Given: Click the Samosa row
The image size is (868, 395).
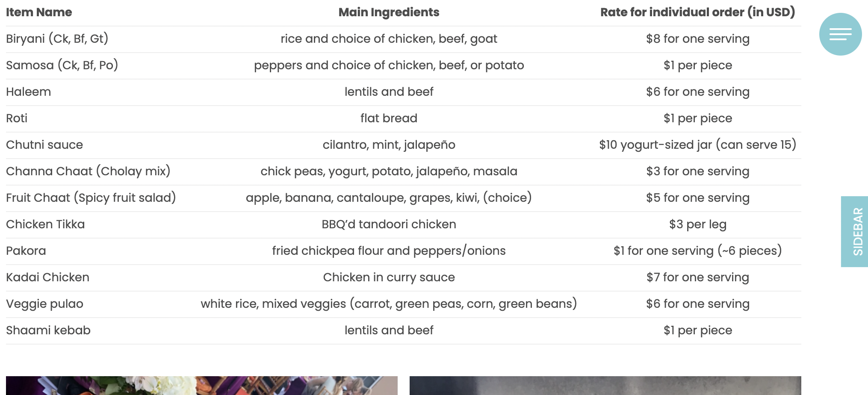Looking at the screenshot, I should pyautogui.click(x=62, y=65).
